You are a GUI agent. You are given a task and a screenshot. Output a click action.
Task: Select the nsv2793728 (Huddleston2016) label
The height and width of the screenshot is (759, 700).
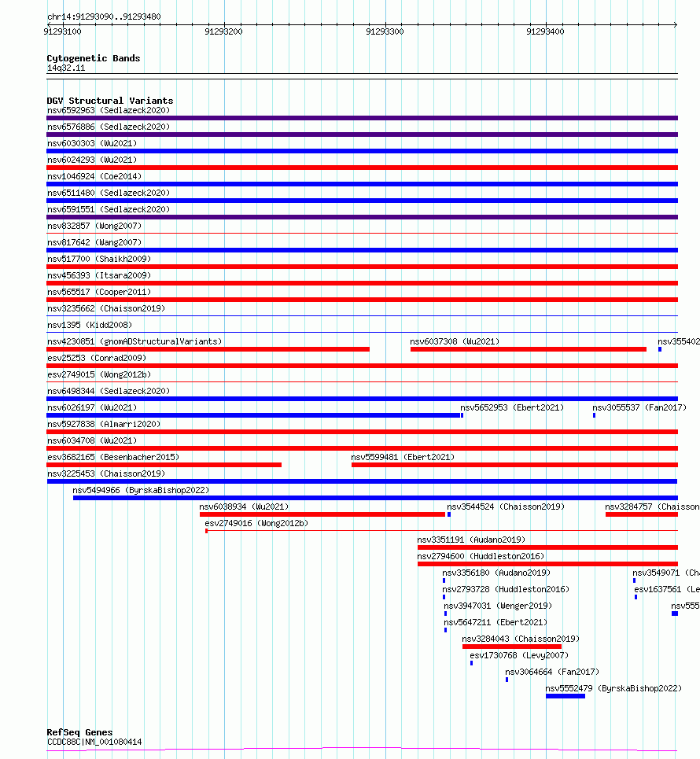(506, 589)
